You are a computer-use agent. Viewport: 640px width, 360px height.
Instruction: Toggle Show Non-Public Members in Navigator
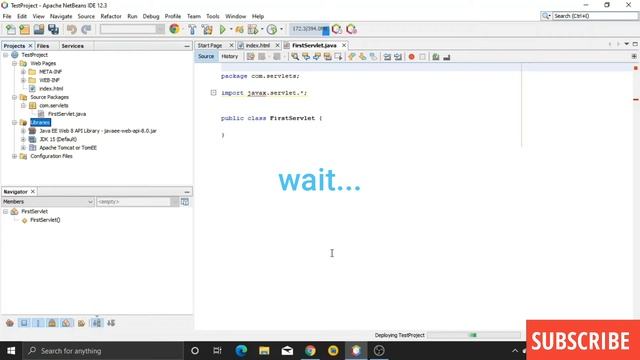point(52,323)
